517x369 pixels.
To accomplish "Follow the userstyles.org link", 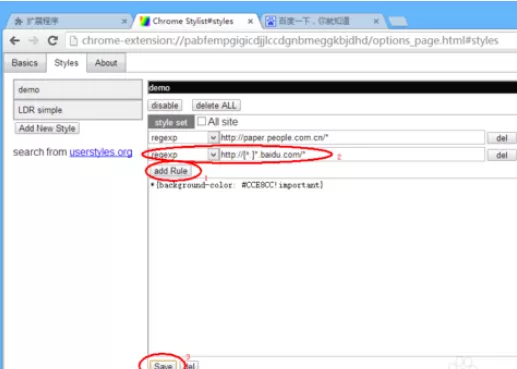I will [x=101, y=152].
